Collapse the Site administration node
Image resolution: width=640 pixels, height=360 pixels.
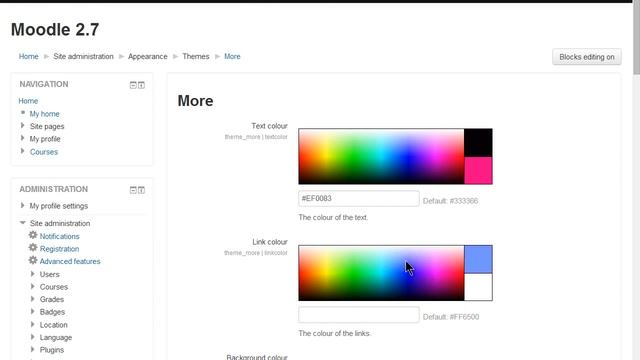tap(23, 223)
